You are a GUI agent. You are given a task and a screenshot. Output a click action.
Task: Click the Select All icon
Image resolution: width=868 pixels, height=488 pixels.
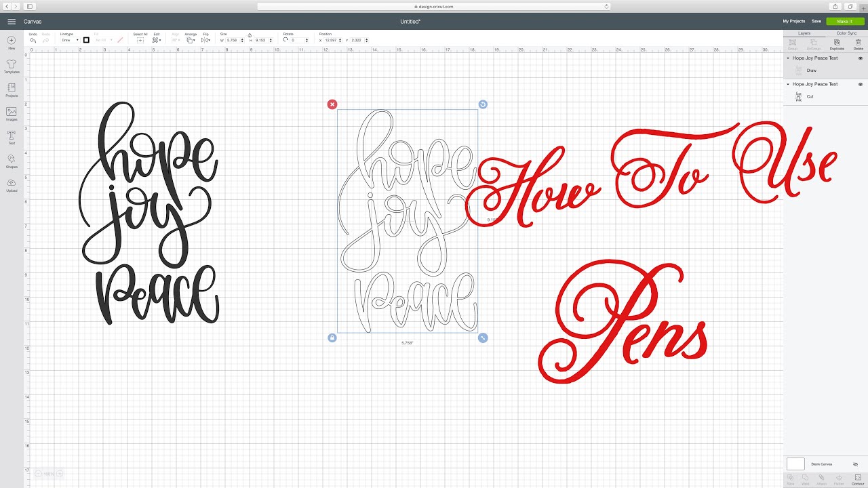(x=140, y=40)
